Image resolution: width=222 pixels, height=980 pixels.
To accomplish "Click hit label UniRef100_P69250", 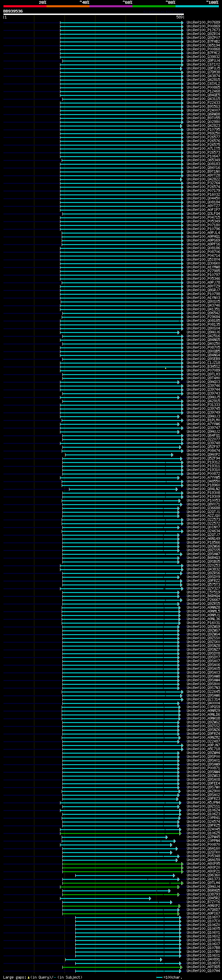I will coord(203,133).
